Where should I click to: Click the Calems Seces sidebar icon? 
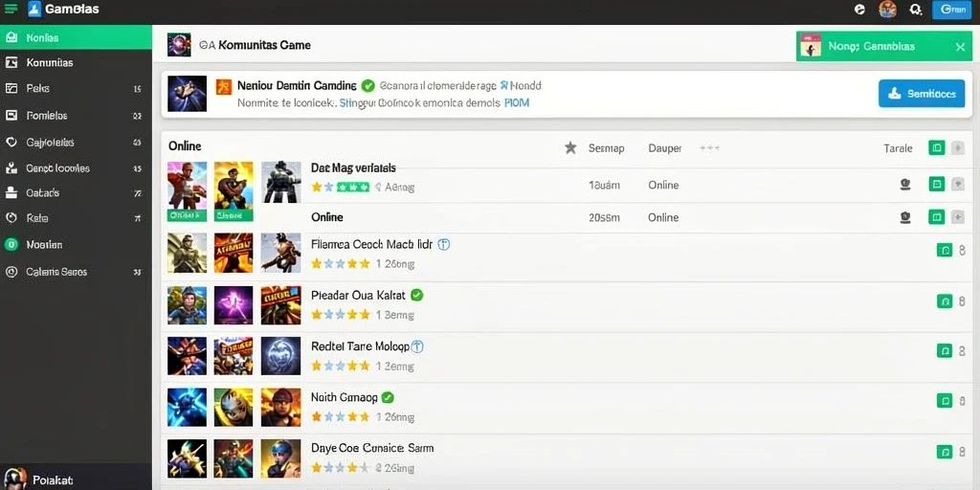(x=11, y=272)
